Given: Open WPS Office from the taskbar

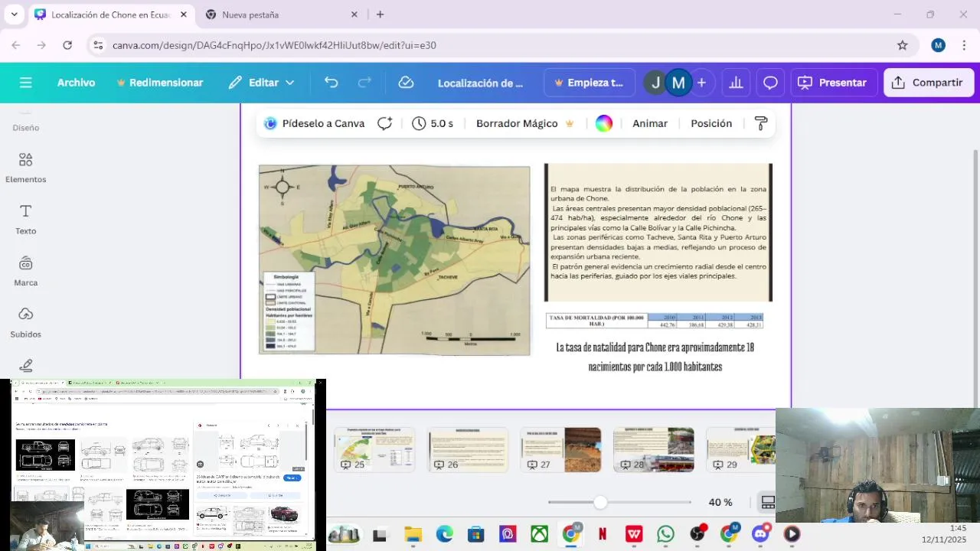Looking at the screenshot, I should point(634,534).
